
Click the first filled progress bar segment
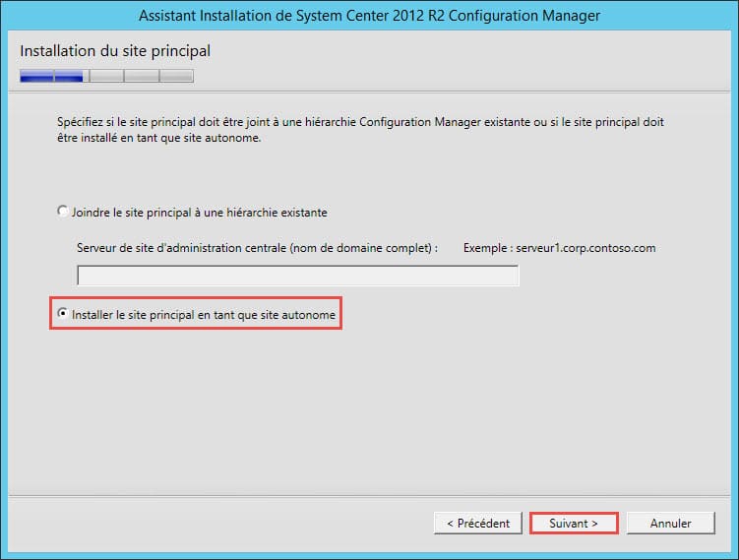tap(36, 76)
